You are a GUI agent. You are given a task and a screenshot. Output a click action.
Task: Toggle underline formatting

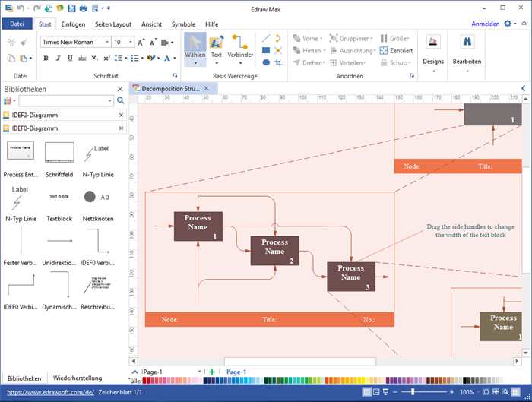(x=70, y=58)
